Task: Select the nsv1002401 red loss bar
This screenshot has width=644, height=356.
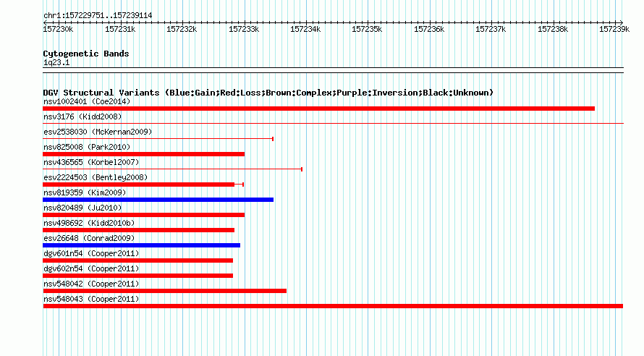Action: 318,109
